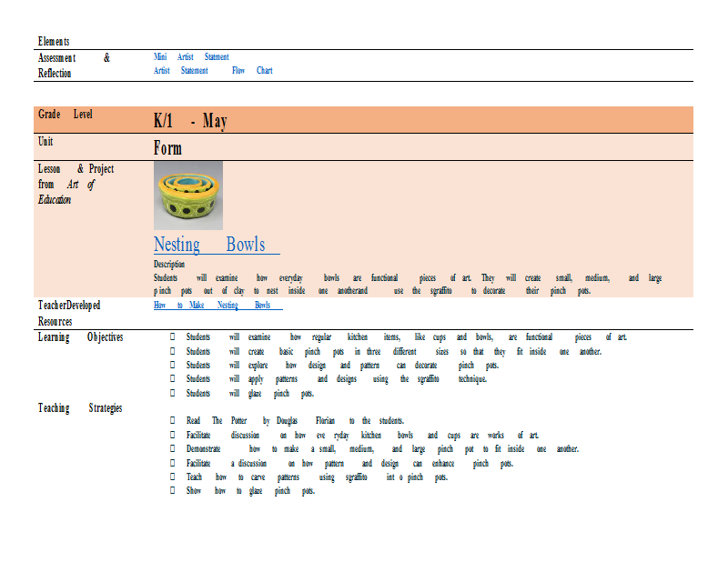Open the Artist Statement Flow Chart link
The width and height of the screenshot is (728, 562).
pyautogui.click(x=213, y=71)
